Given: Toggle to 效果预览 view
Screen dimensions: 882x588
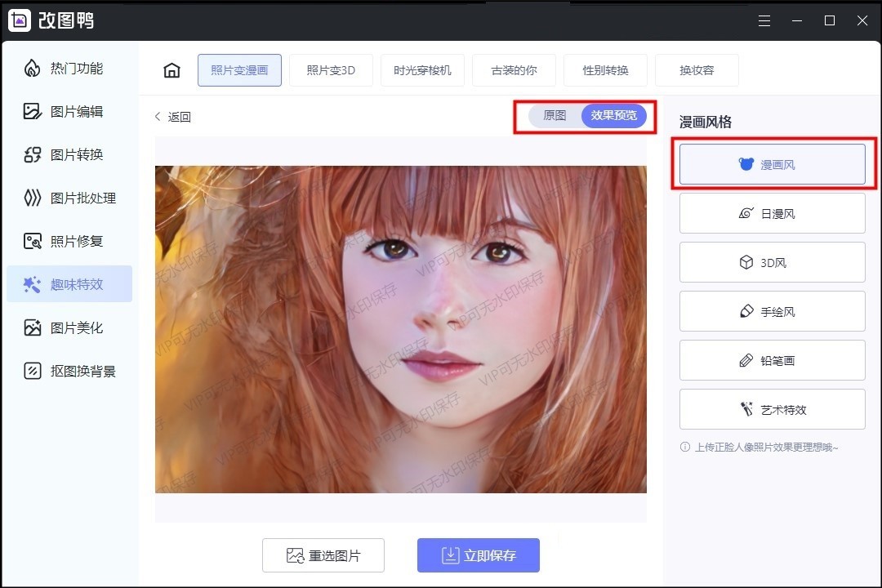Looking at the screenshot, I should [x=614, y=116].
